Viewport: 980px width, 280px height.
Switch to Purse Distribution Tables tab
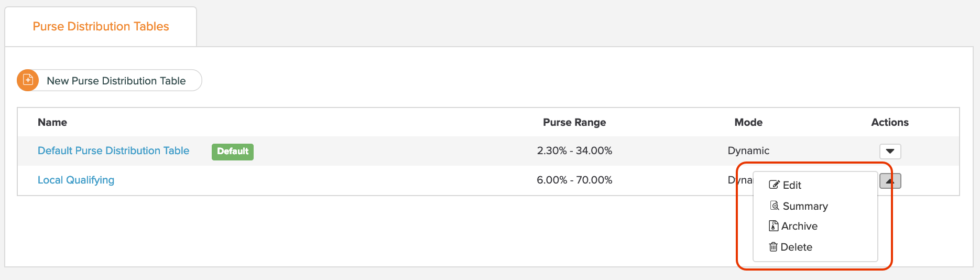101,26
